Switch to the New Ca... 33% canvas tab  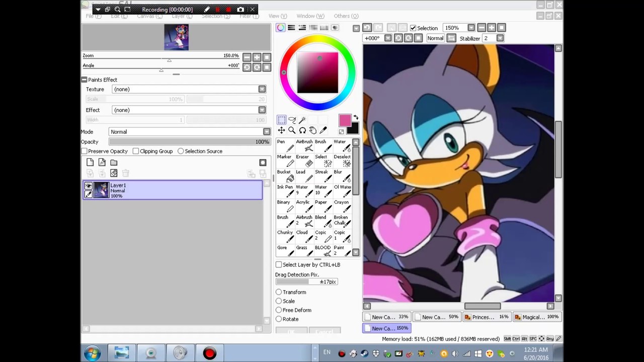click(386, 317)
